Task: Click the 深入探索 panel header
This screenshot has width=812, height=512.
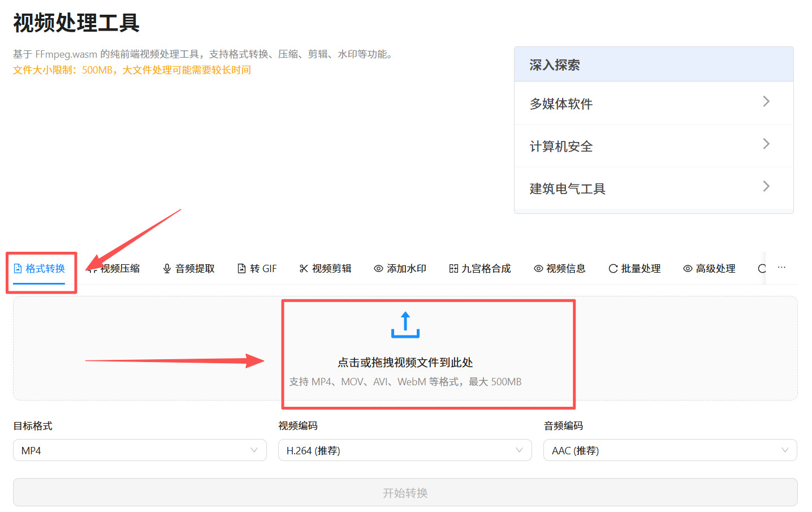Action: coord(654,64)
